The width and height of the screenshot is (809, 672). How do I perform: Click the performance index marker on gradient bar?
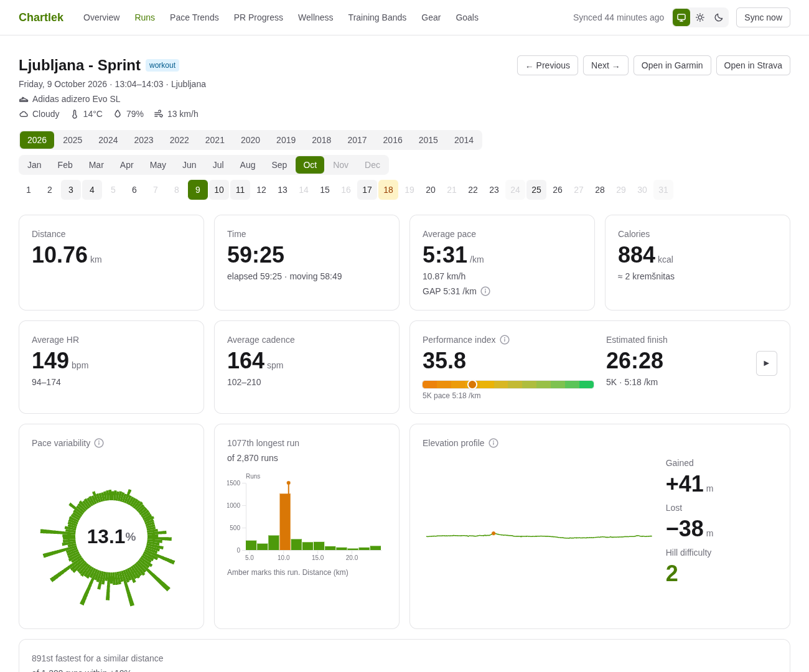click(472, 385)
